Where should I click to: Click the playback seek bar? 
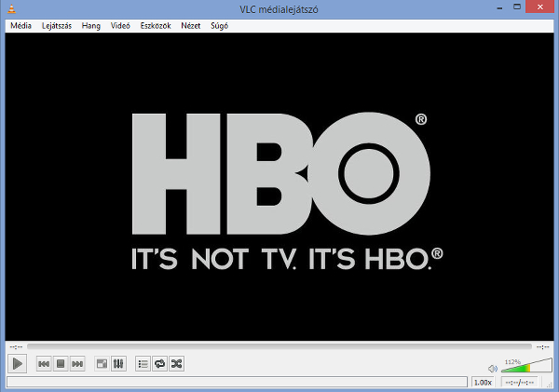(279, 346)
